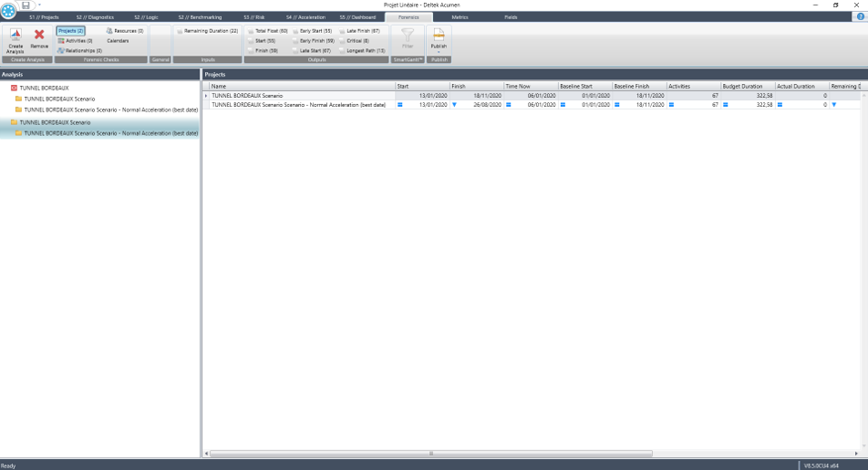Click Time Now indicator in Normal Acceleration row
Image resolution: width=868 pixels, height=470 pixels.
click(509, 105)
